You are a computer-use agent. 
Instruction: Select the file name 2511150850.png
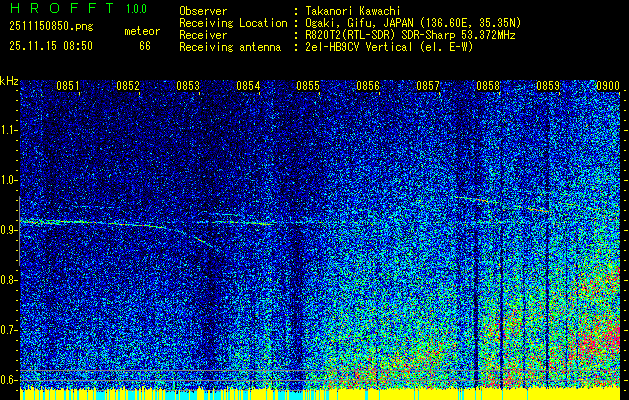click(x=51, y=27)
